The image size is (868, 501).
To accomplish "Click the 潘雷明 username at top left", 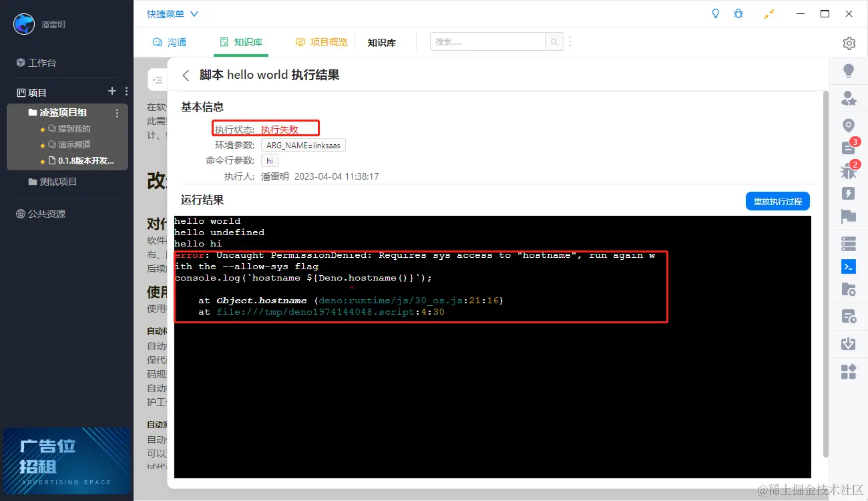I will point(53,25).
